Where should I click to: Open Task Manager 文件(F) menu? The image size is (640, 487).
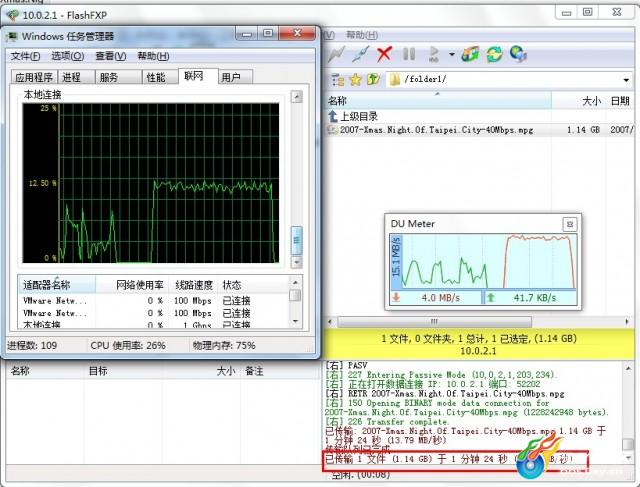tap(25, 56)
